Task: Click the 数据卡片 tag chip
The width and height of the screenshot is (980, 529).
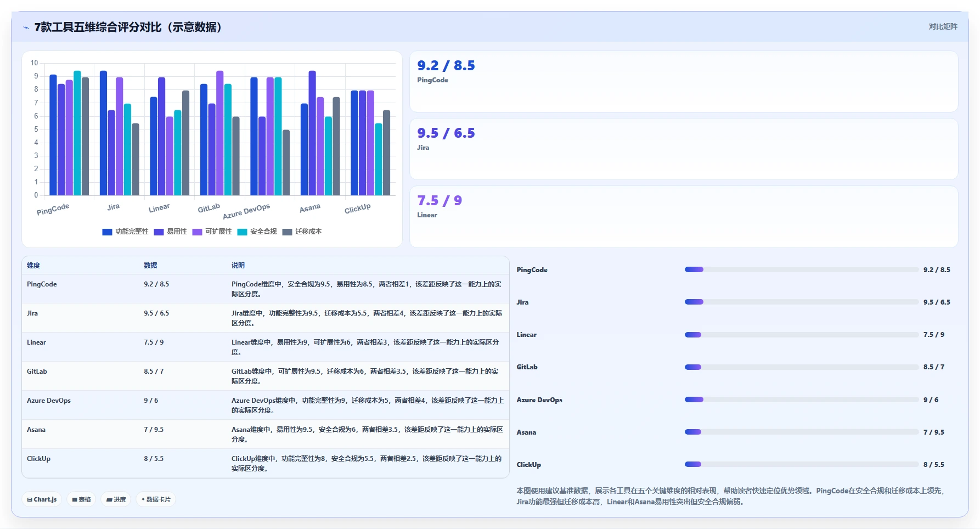Action: [x=156, y=499]
